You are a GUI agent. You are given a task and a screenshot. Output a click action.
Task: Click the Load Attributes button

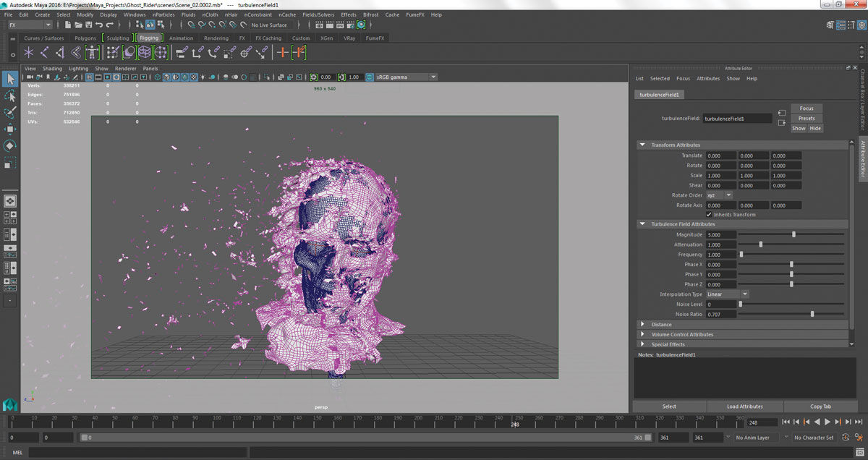point(745,406)
